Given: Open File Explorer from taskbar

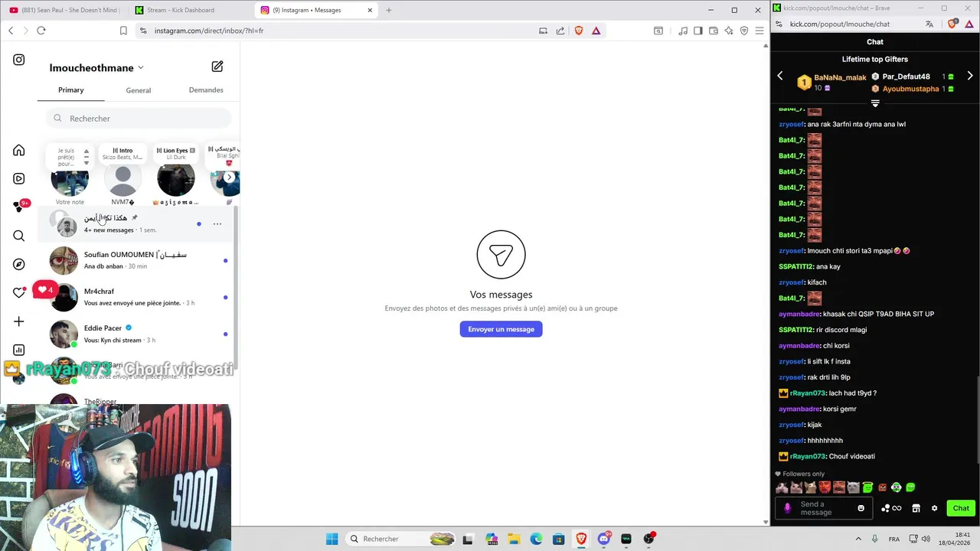Looking at the screenshot, I should coord(514,539).
